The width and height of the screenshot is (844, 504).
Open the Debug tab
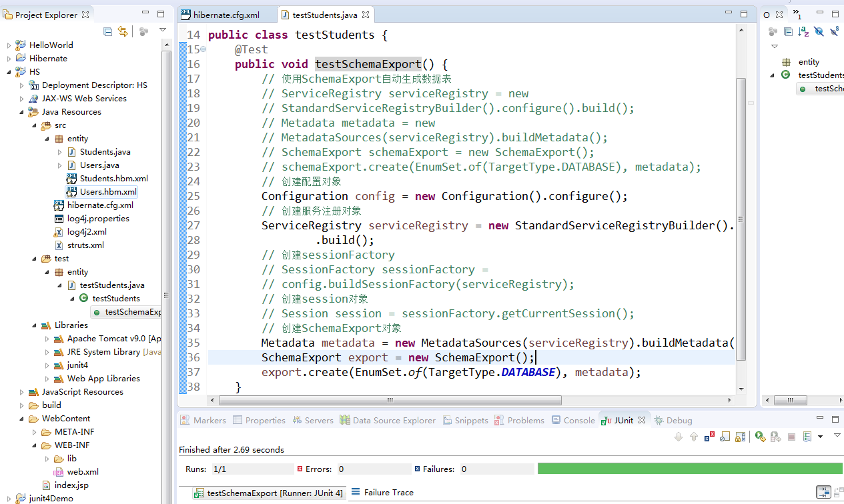click(673, 420)
